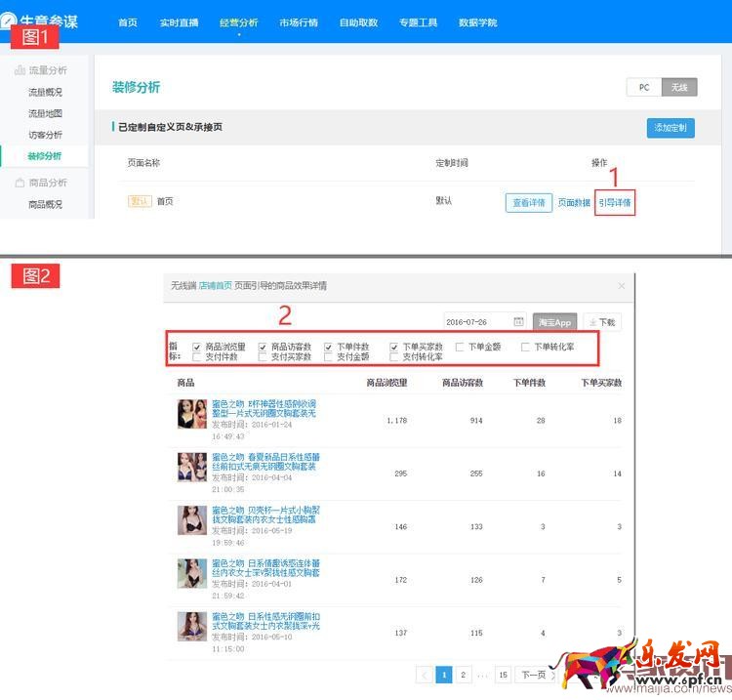Click the 流量分析 bar chart icon
The height and width of the screenshot is (700, 732).
click(20, 70)
